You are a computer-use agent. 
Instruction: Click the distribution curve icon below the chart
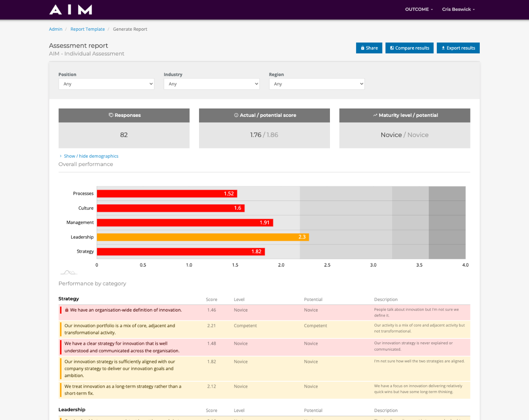pos(69,272)
